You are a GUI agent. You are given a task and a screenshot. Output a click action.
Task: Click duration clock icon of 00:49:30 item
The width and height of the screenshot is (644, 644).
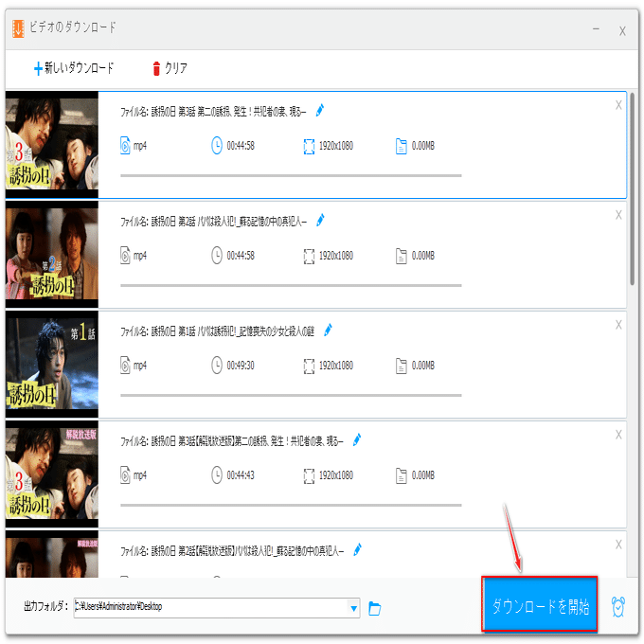click(217, 366)
